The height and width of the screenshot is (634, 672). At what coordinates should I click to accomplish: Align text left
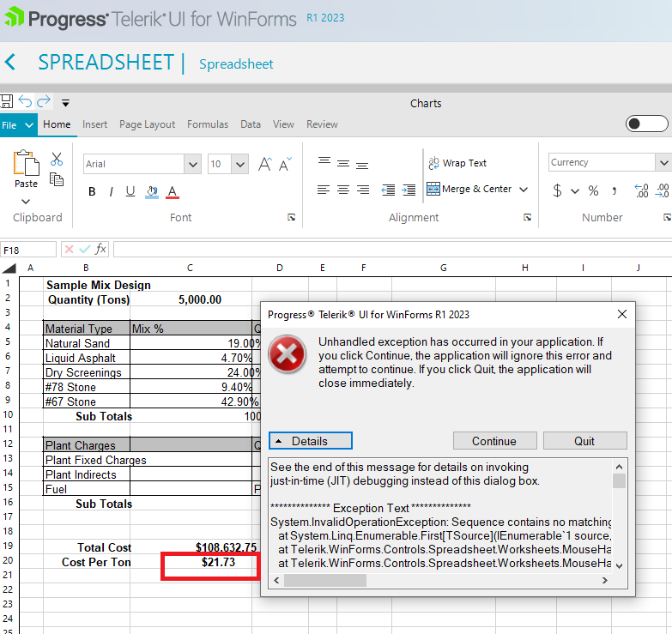324,190
